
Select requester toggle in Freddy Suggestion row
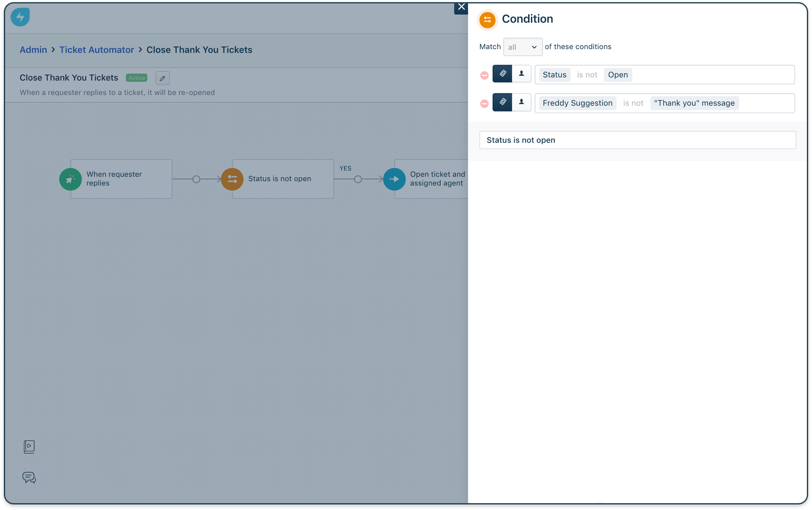point(521,103)
